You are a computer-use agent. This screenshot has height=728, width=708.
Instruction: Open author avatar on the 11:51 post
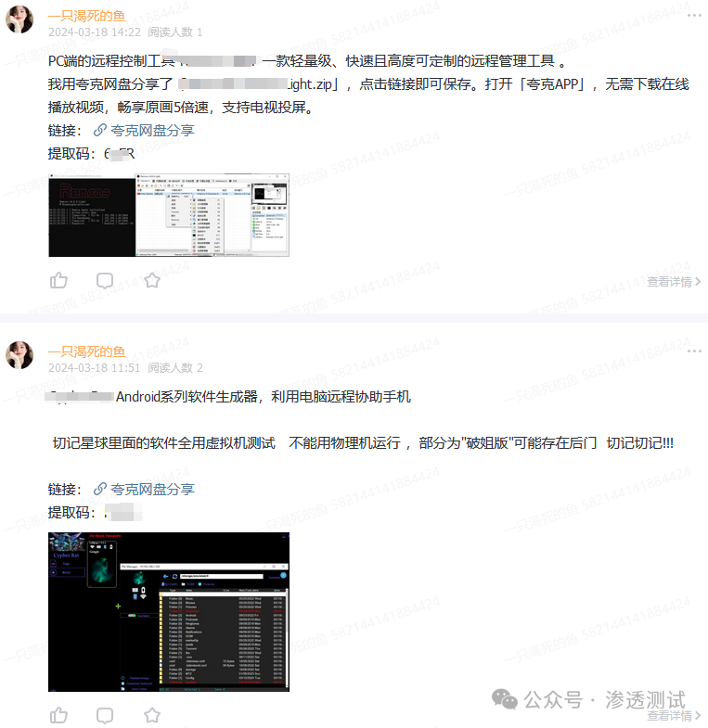coord(19,355)
